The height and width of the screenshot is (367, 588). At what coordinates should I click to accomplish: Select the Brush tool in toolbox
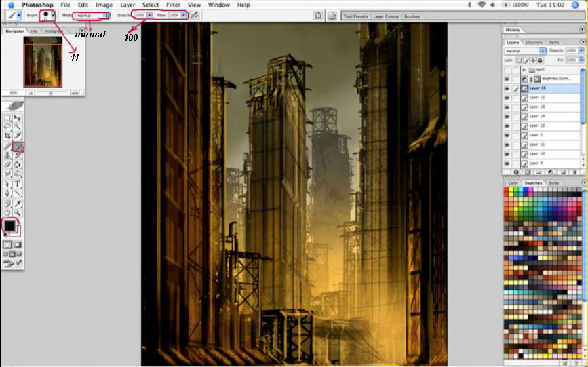pyautogui.click(x=18, y=147)
